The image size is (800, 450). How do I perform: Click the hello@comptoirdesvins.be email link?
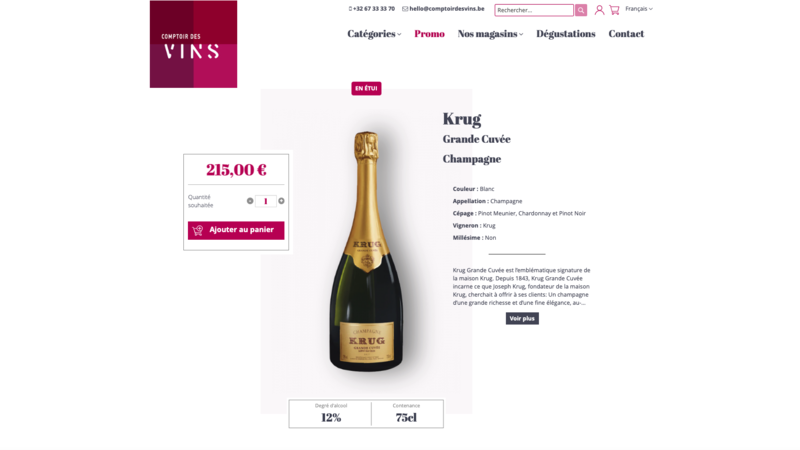coord(443,9)
